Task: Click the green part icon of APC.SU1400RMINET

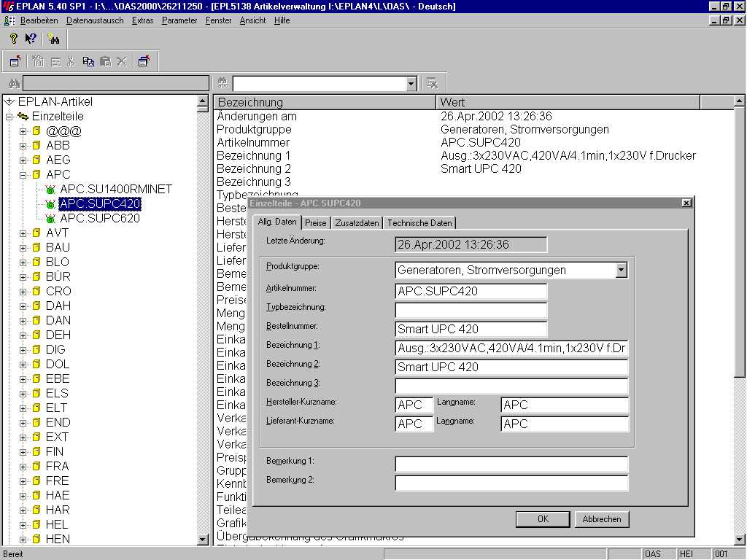Action: (50, 190)
